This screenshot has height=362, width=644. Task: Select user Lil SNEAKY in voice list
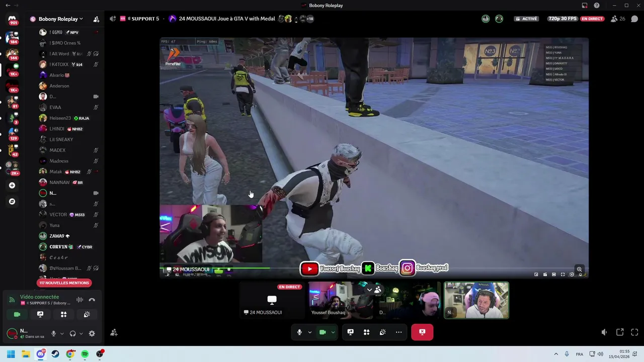pos(69,139)
